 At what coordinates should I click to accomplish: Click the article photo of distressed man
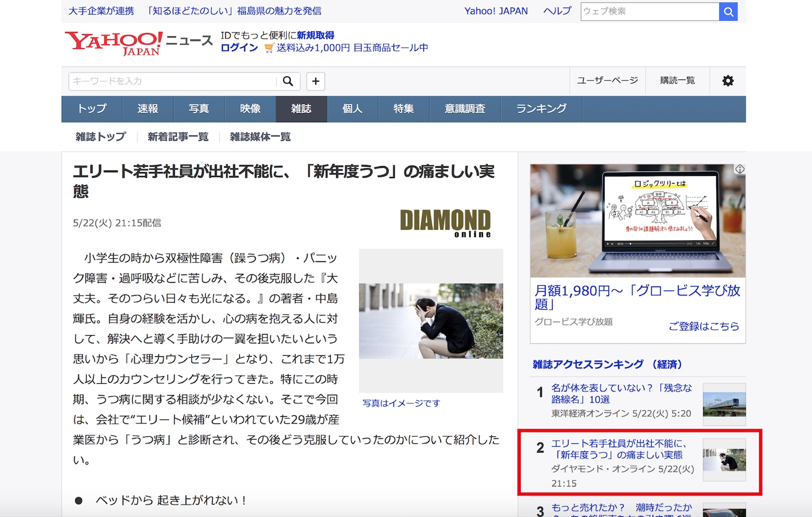[431, 320]
